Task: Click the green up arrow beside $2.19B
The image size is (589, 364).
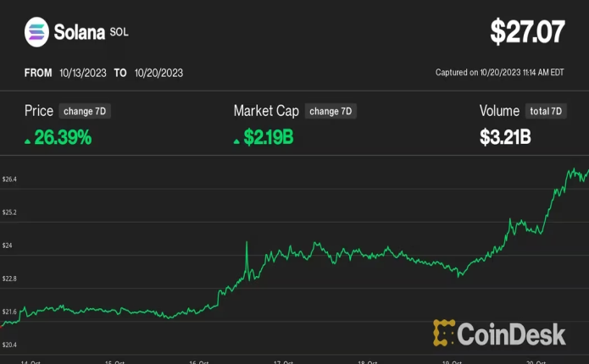Action: click(236, 141)
